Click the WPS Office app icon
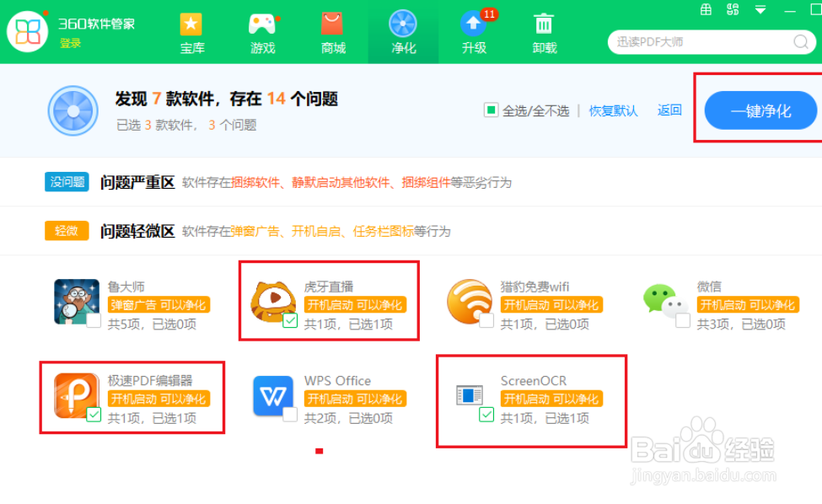 pos(273,395)
